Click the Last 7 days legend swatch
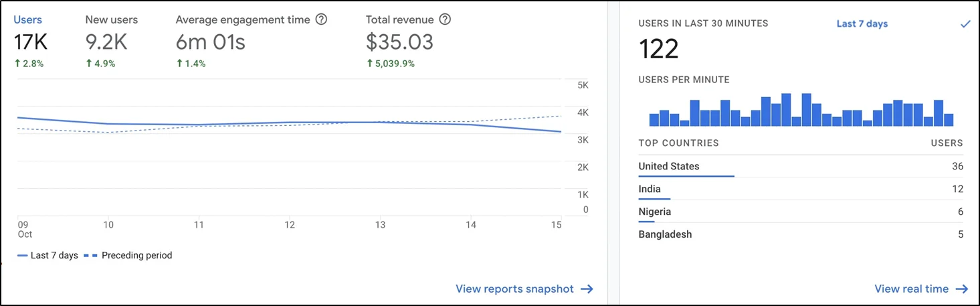The image size is (980, 306). click(x=22, y=255)
